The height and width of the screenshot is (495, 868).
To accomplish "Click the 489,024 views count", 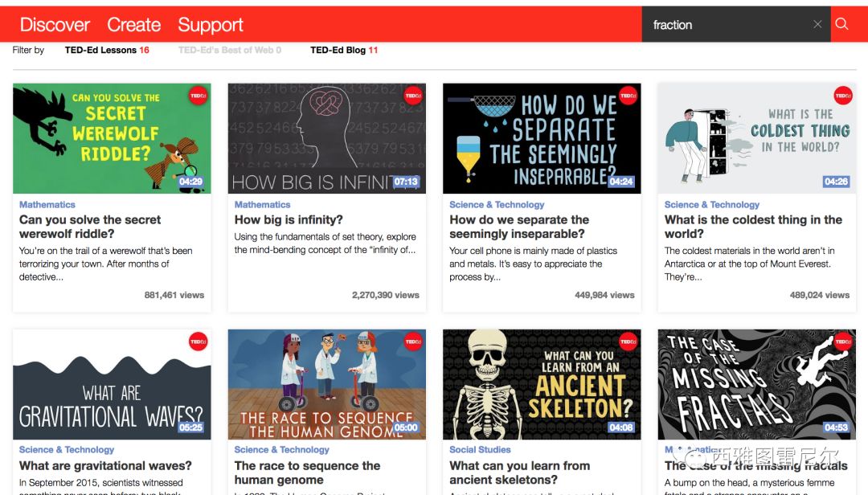I will 819,295.
